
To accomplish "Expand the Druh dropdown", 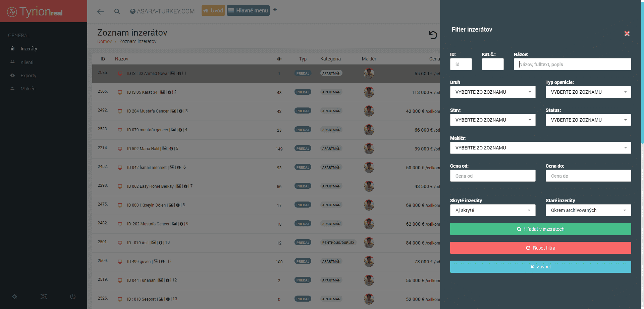I will point(492,92).
